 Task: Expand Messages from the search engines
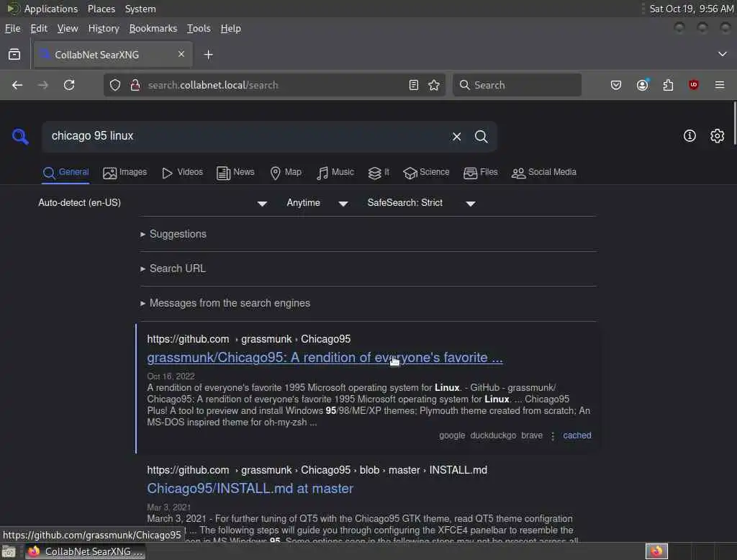click(225, 303)
